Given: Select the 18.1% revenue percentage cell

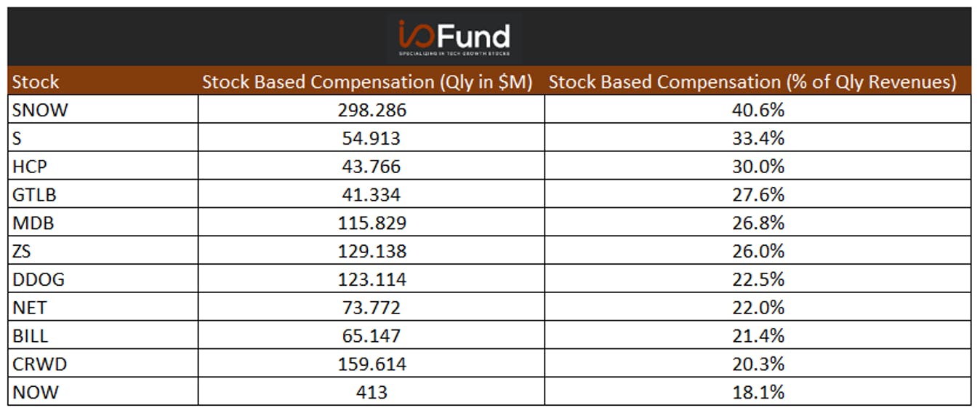Looking at the screenshot, I should coord(758,393).
